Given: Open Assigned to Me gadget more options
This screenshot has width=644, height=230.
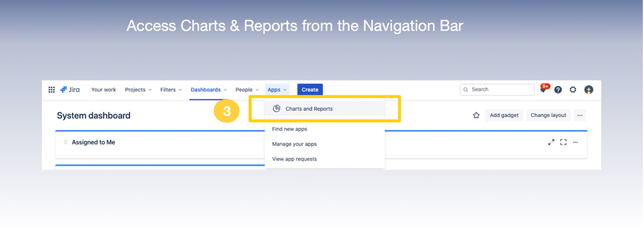Looking at the screenshot, I should click(575, 142).
